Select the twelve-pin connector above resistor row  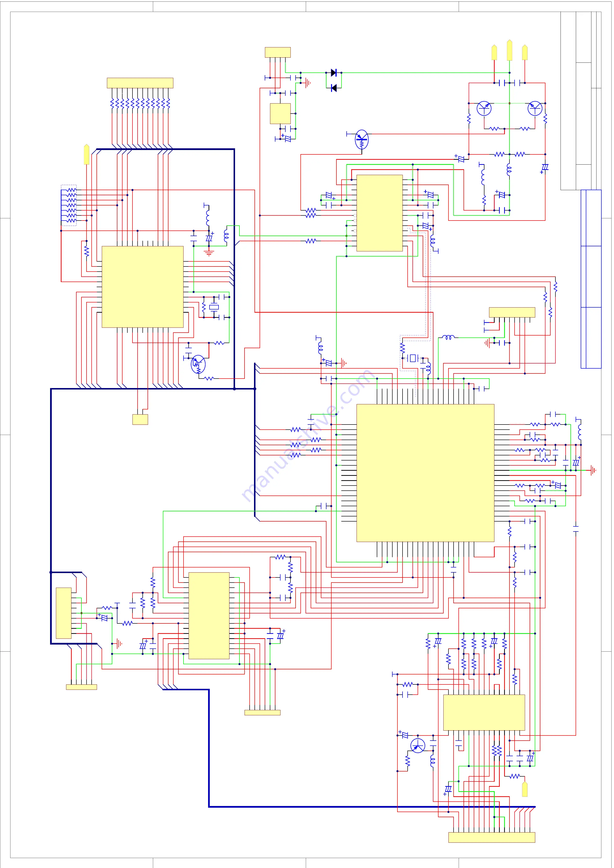point(140,83)
